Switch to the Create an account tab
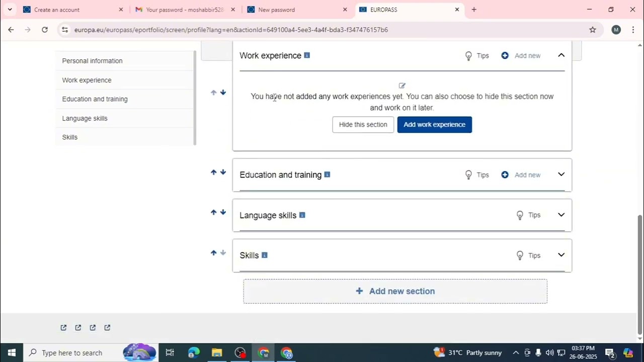644x362 pixels. pos(73,10)
